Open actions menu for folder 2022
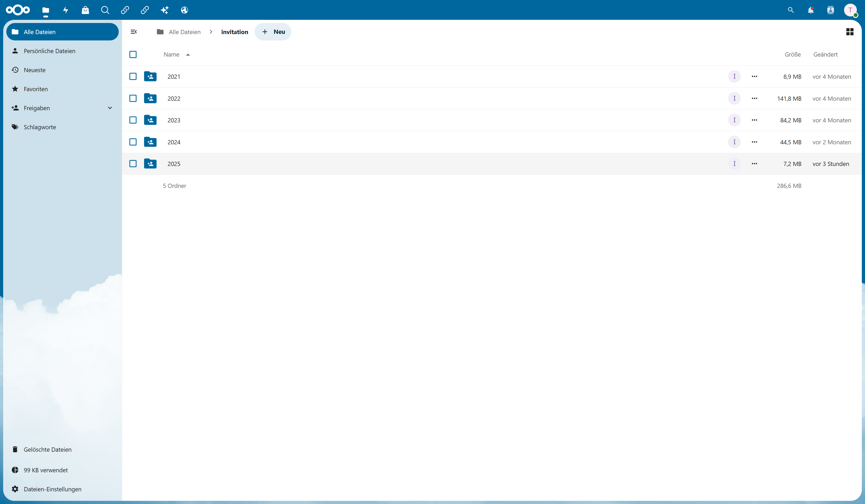The height and width of the screenshot is (504, 865). [x=754, y=98]
